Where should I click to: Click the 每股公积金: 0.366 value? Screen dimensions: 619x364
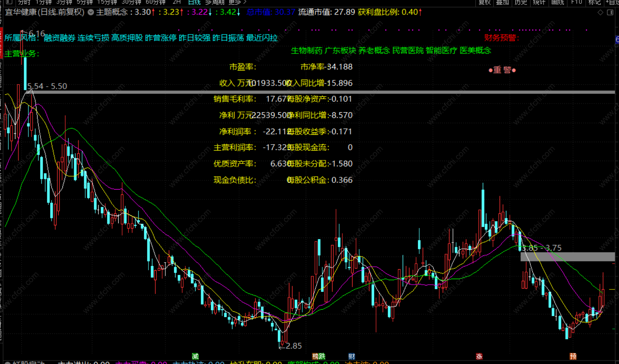[x=320, y=180]
